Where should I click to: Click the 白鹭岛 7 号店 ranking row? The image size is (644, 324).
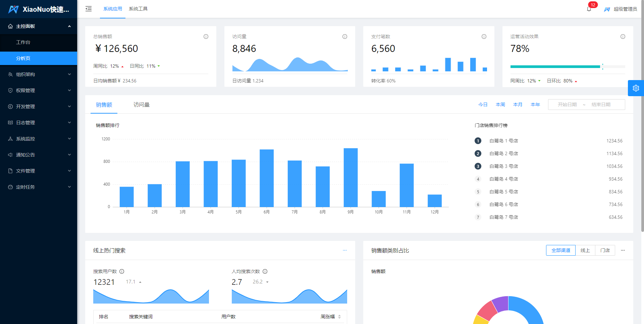pos(548,217)
